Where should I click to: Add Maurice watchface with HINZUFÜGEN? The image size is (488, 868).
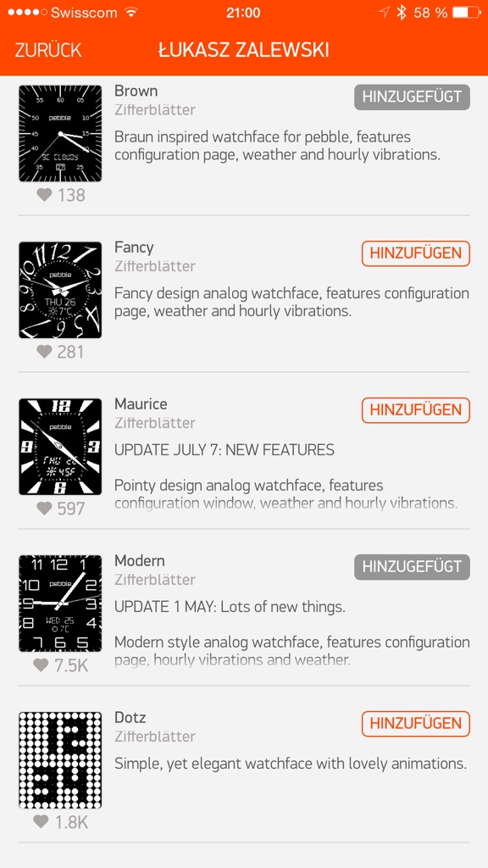[415, 410]
